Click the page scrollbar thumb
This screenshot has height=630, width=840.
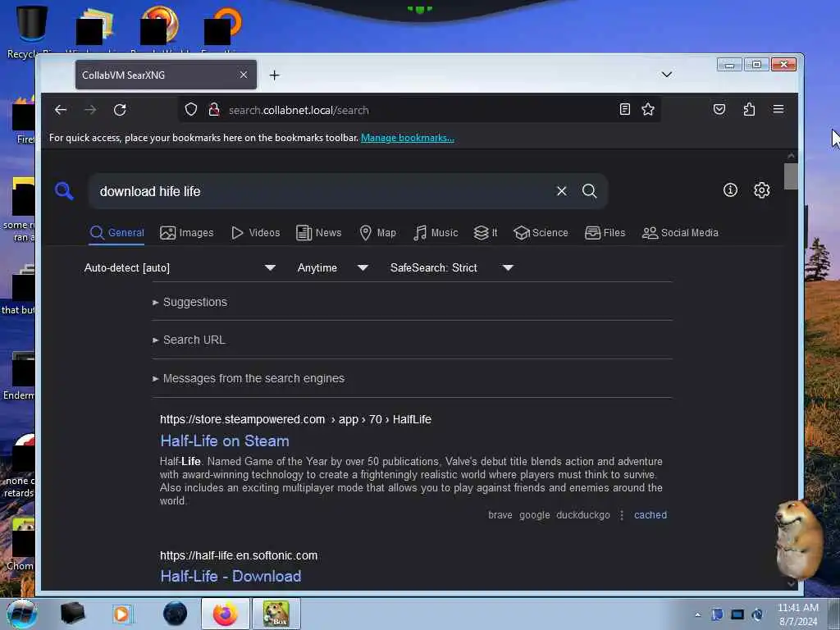[x=791, y=176]
